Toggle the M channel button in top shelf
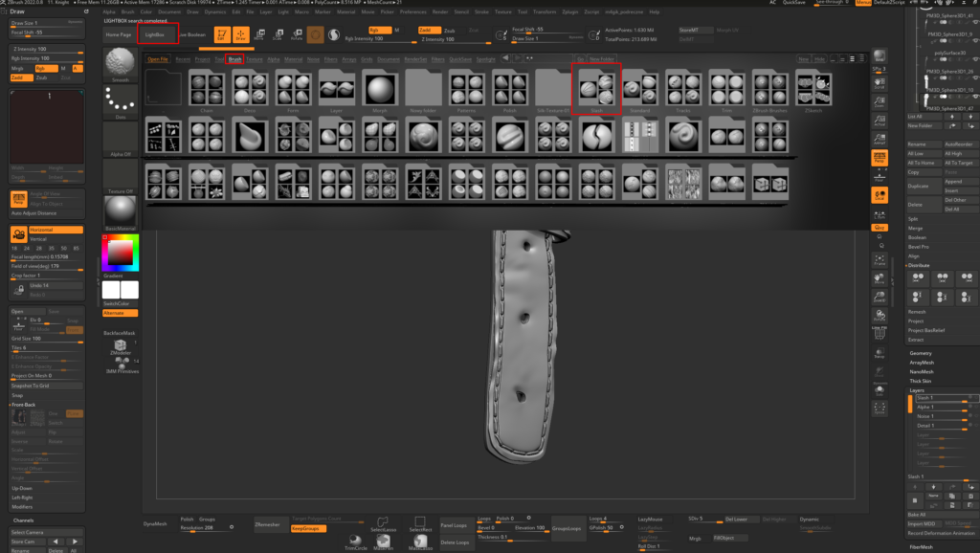980x553 pixels. click(x=397, y=30)
